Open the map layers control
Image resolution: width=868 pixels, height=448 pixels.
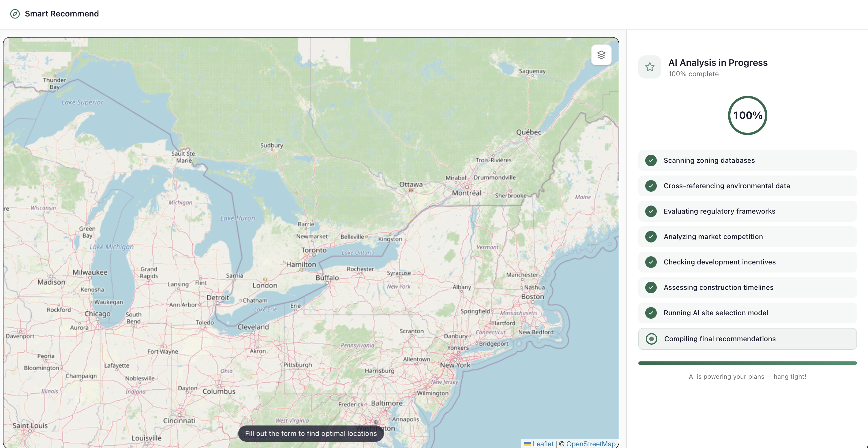coord(601,55)
